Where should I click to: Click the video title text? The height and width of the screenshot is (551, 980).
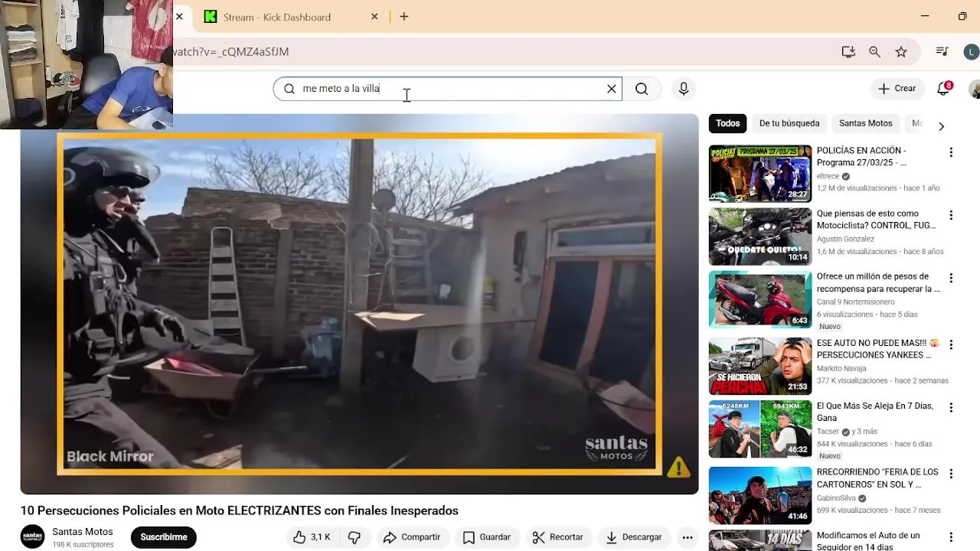(240, 510)
